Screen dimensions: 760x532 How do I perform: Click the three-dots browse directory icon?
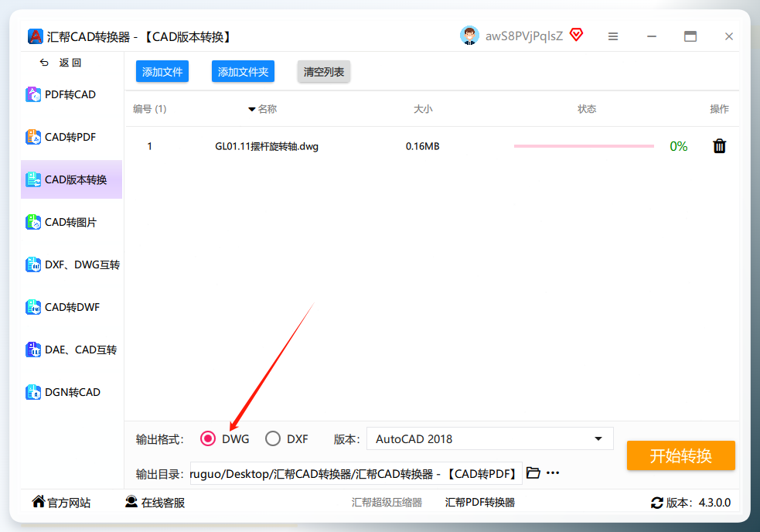553,472
